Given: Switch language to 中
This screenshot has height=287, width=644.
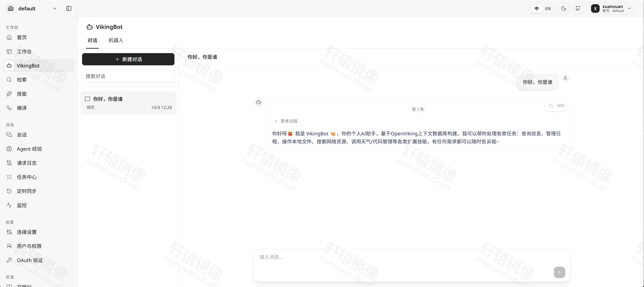Looking at the screenshot, I should [x=537, y=8].
